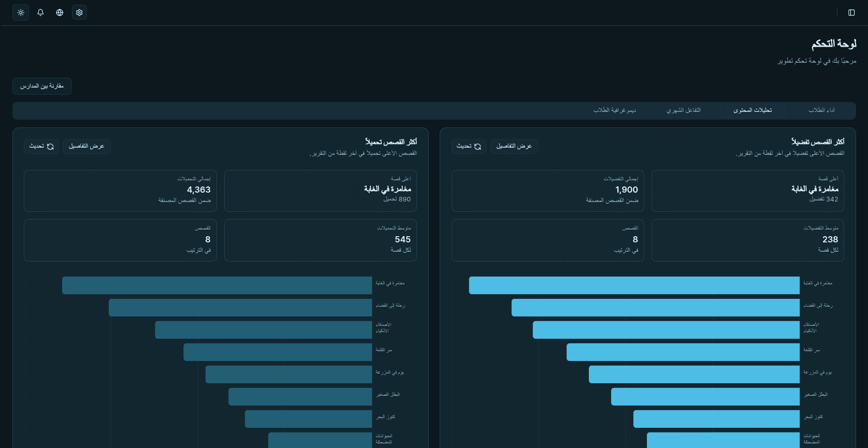868x448 pixels.
Task: Open language globe icon
Action: (60, 12)
